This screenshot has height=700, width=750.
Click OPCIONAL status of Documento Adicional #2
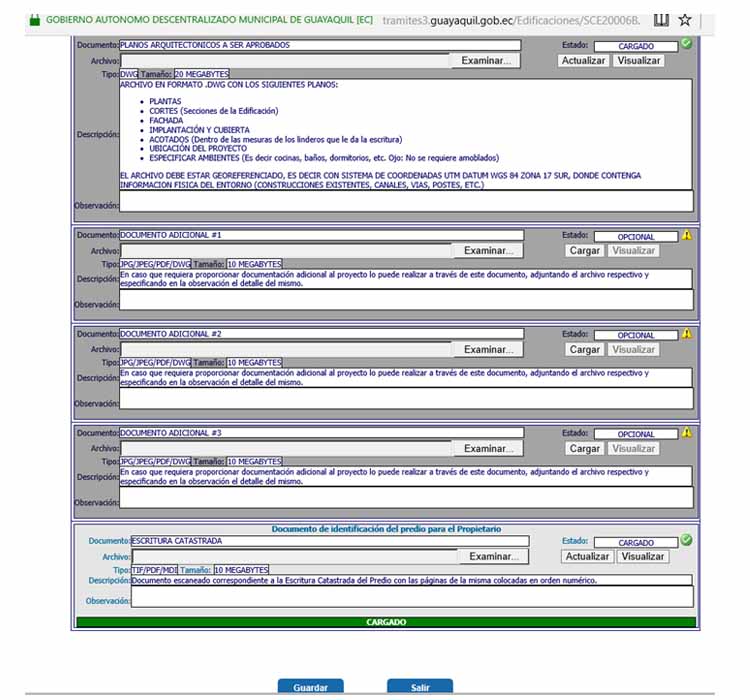click(x=636, y=335)
